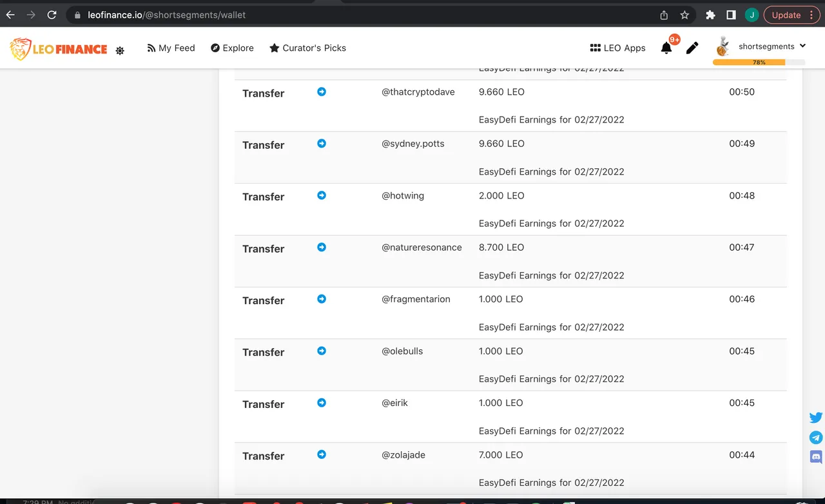825x504 pixels.
Task: Open @fragmentarion profile link
Action: click(x=416, y=299)
